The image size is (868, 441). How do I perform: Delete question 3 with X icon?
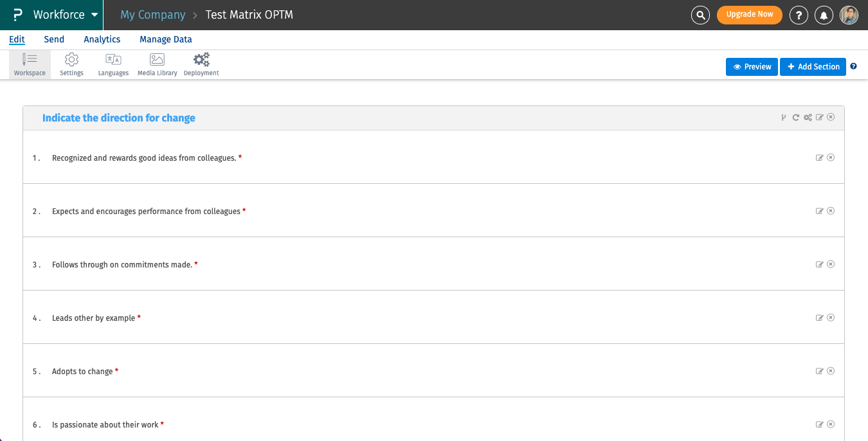[831, 264]
